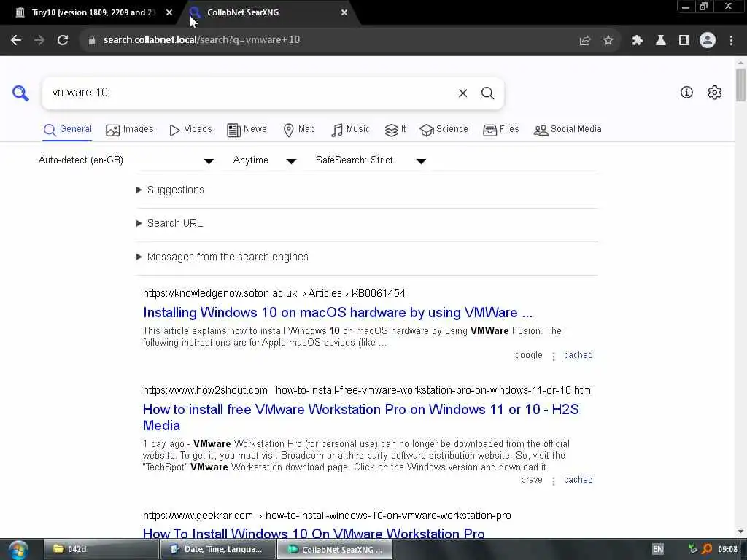Open cached link for google result

(x=578, y=355)
